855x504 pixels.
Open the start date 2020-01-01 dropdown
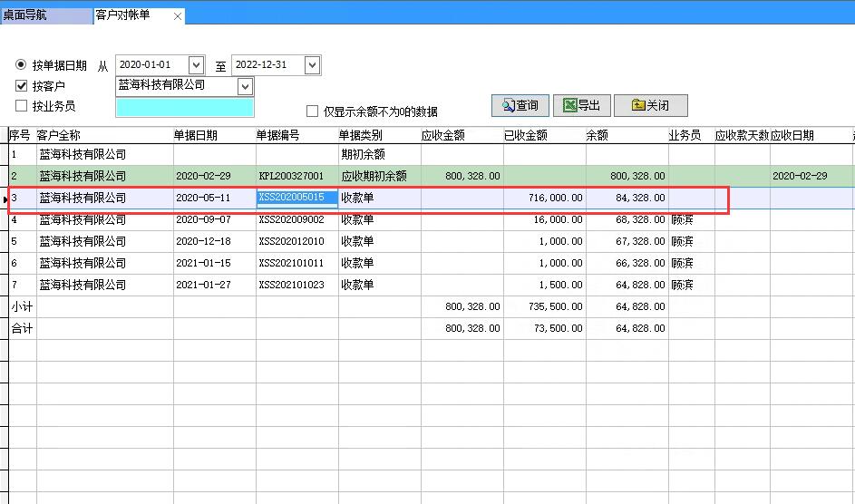tap(196, 65)
